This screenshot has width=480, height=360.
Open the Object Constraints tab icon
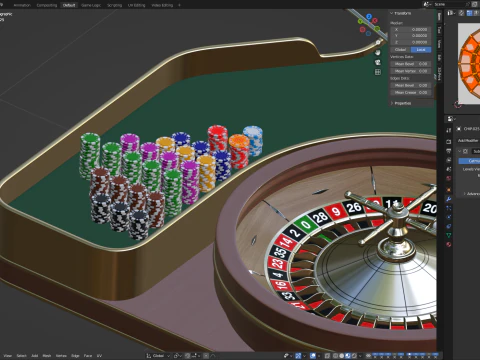[x=449, y=226]
